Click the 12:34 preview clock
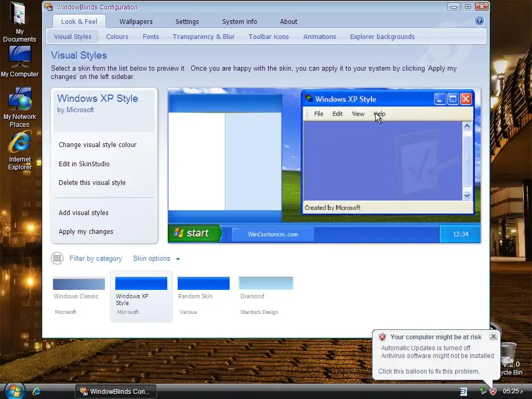Image resolution: width=532 pixels, height=399 pixels. 460,234
